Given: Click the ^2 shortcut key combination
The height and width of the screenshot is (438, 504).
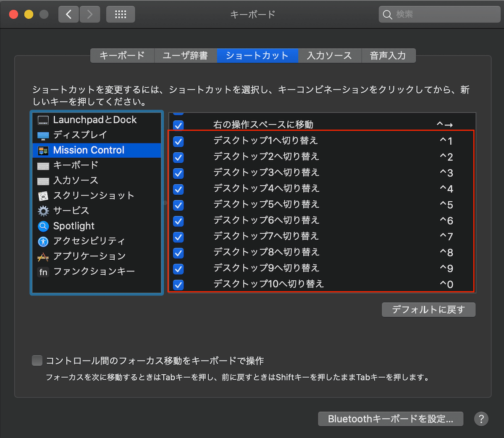Looking at the screenshot, I should 446,157.
